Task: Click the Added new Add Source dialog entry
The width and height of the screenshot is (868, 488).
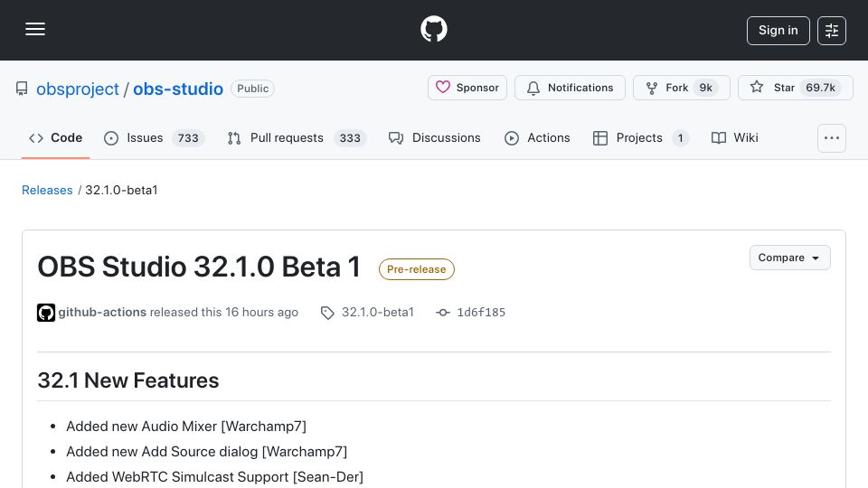Action: 206,452
